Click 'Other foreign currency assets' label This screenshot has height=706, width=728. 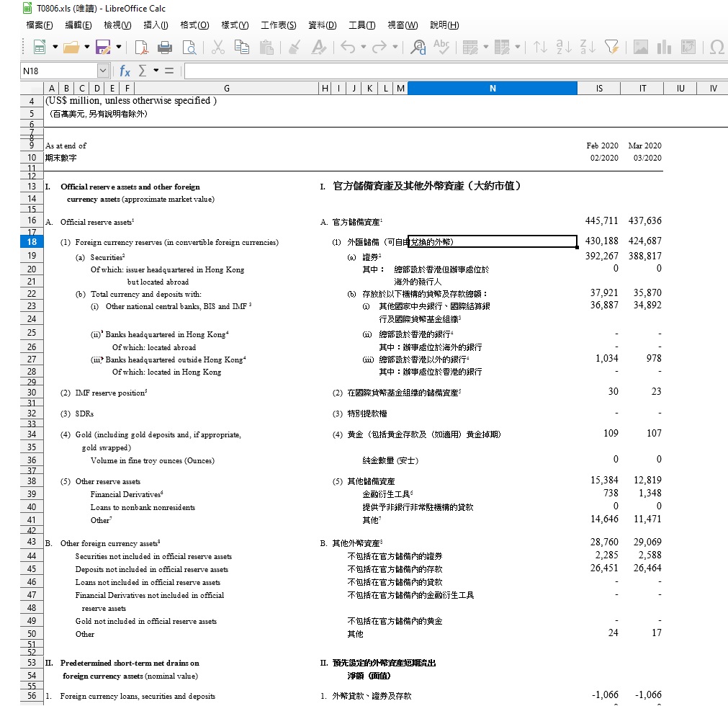[x=110, y=543]
